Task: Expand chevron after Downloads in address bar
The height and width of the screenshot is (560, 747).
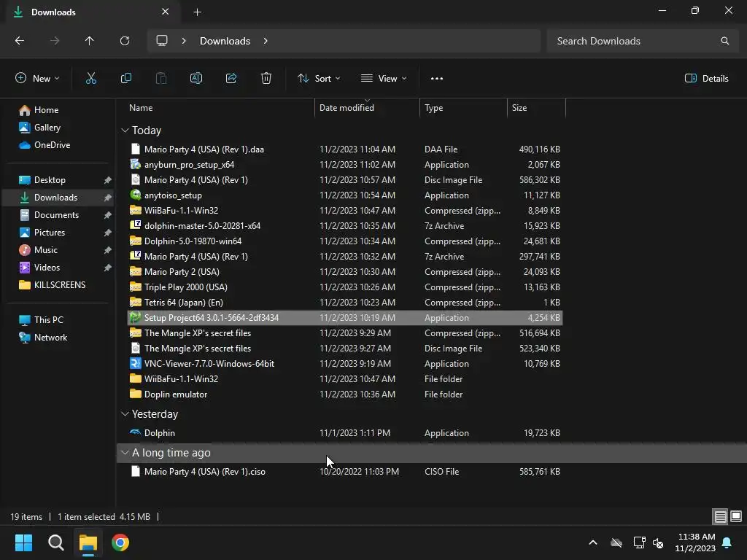Action: click(x=266, y=41)
